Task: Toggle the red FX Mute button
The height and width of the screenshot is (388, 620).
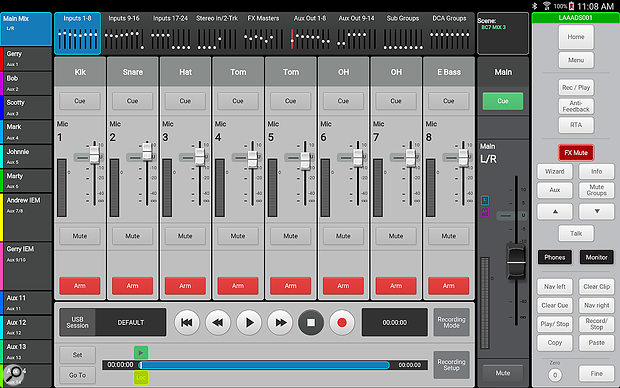Action: tap(576, 153)
